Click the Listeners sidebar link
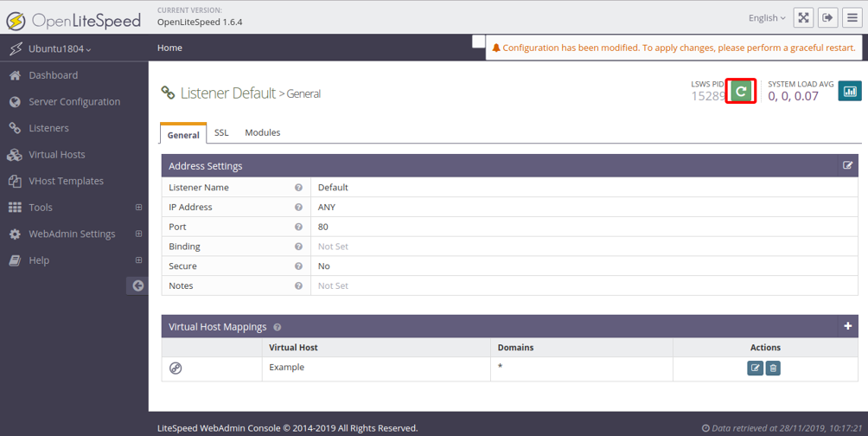868x436 pixels. tap(48, 128)
